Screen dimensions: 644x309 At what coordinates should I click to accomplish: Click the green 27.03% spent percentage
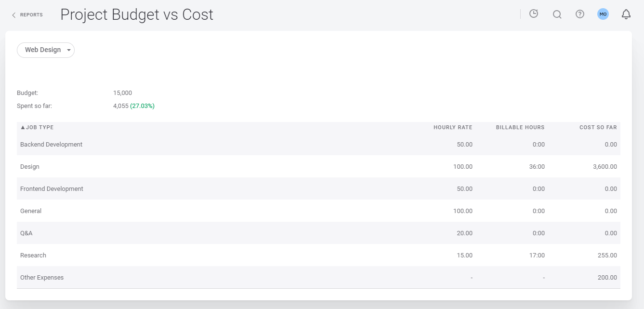tap(142, 106)
